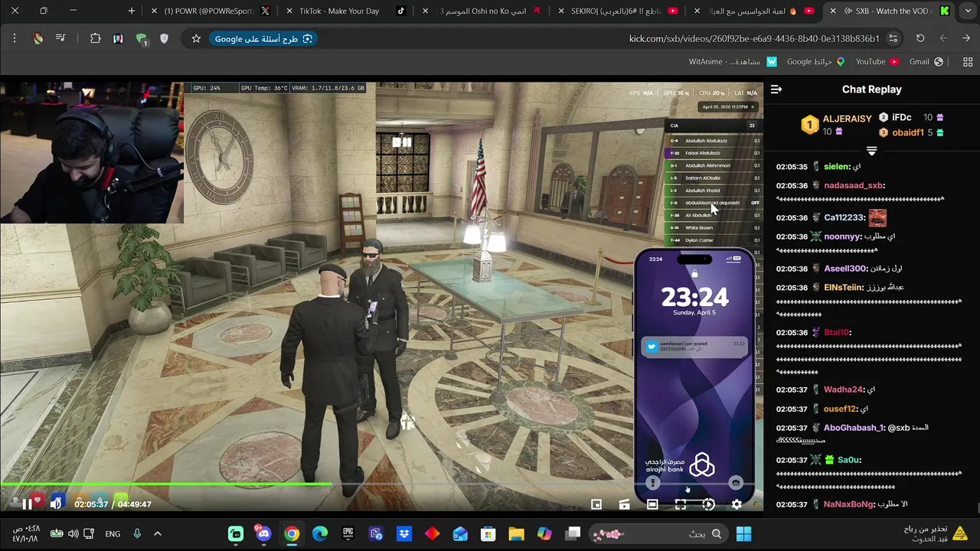
Task: Click username NaNaxBoNg in chat
Action: click(849, 504)
